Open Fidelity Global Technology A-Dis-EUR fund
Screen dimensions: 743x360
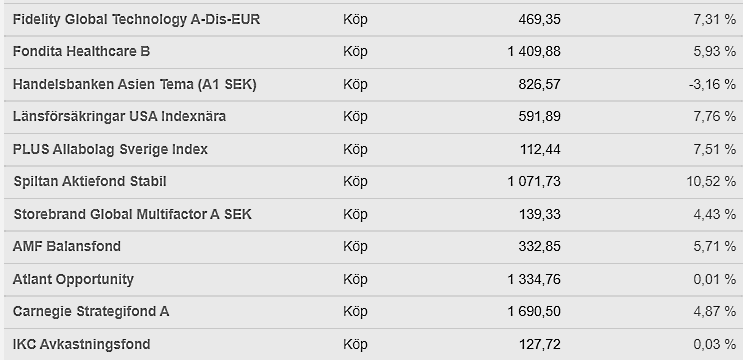point(136,19)
